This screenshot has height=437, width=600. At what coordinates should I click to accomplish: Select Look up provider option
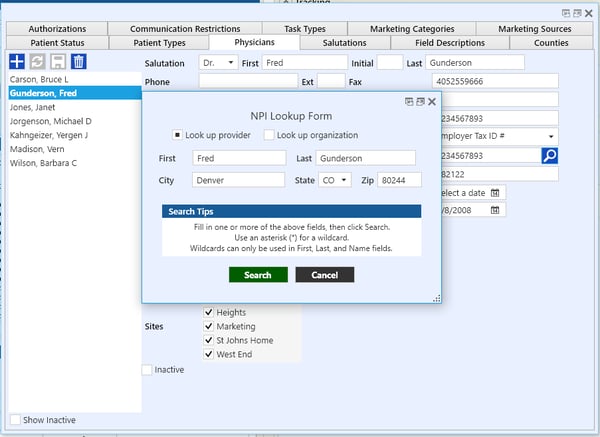(177, 135)
